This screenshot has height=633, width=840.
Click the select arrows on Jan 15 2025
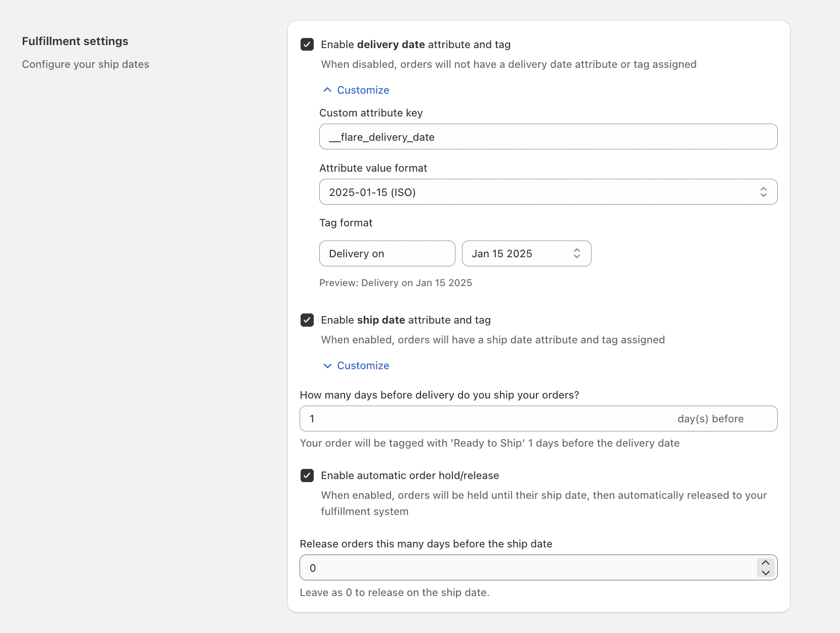(576, 254)
